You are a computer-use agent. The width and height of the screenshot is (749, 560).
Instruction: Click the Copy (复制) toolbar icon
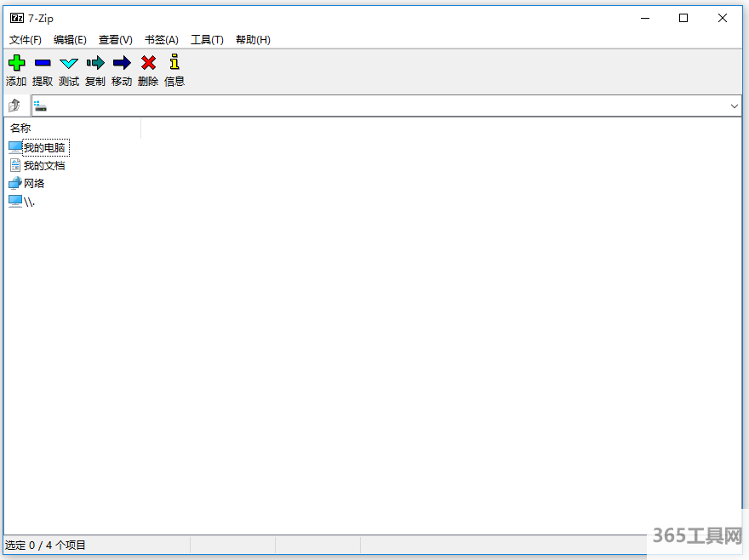(95, 63)
